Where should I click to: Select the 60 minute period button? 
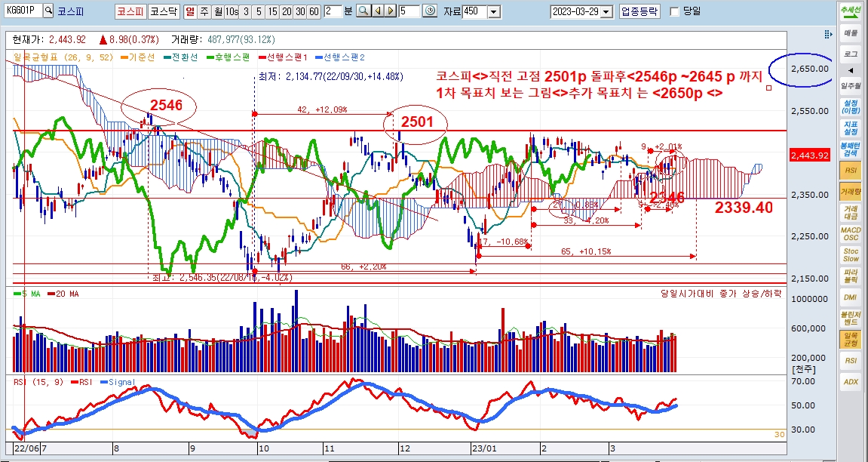point(314,11)
